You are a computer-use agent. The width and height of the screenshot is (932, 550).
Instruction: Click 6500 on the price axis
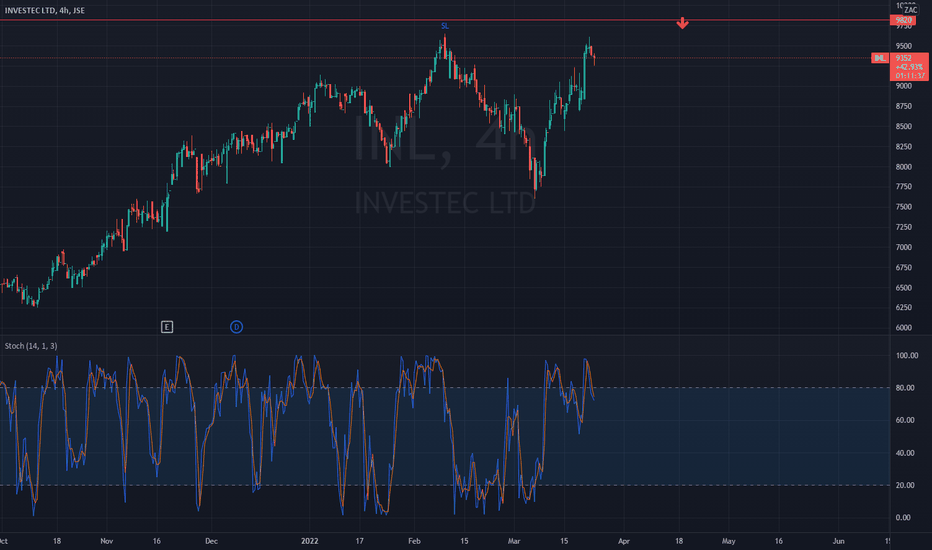(903, 288)
